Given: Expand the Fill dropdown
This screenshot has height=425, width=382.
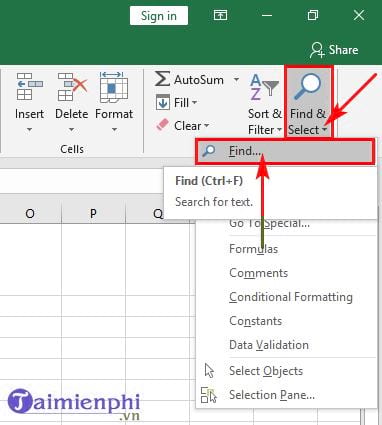Looking at the screenshot, I should tap(194, 102).
